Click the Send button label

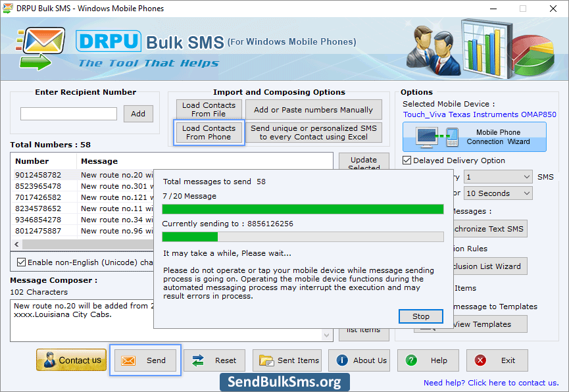pyautogui.click(x=156, y=360)
